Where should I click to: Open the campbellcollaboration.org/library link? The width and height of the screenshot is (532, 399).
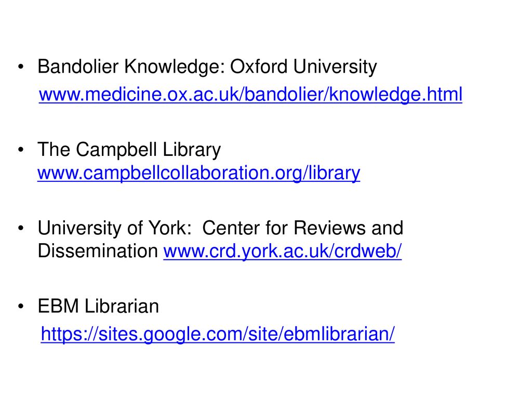click(199, 173)
